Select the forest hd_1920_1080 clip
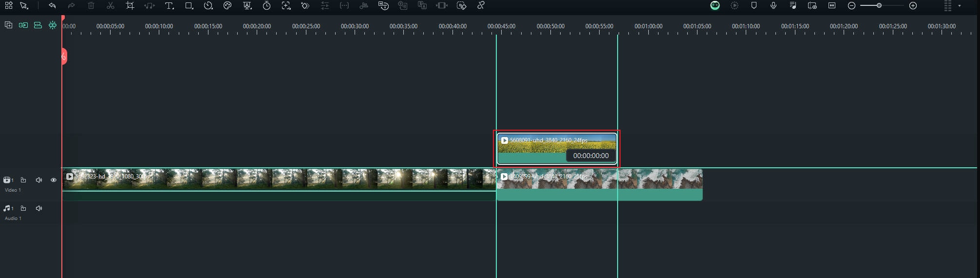The height and width of the screenshot is (278, 980). (x=279, y=184)
